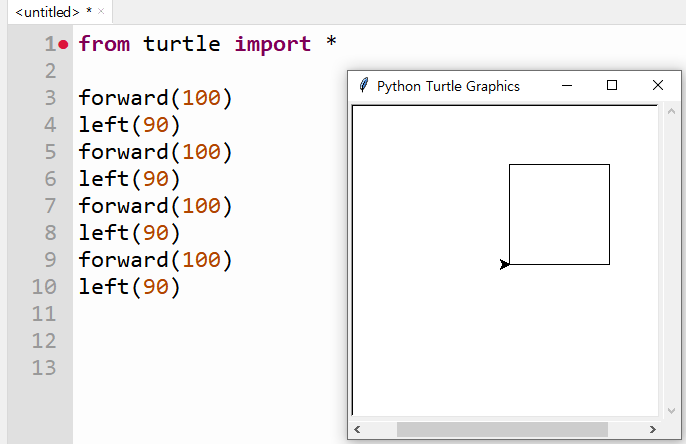The width and height of the screenshot is (686, 444).
Task: Click line number 3 in the gutter
Action: pos(50,98)
